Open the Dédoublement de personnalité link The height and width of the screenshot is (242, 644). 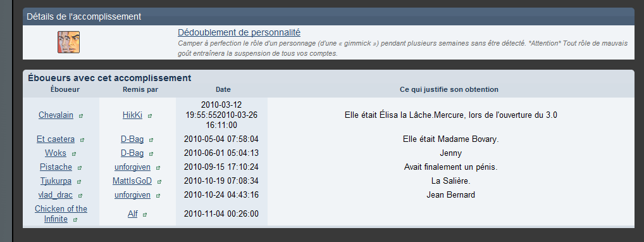239,32
